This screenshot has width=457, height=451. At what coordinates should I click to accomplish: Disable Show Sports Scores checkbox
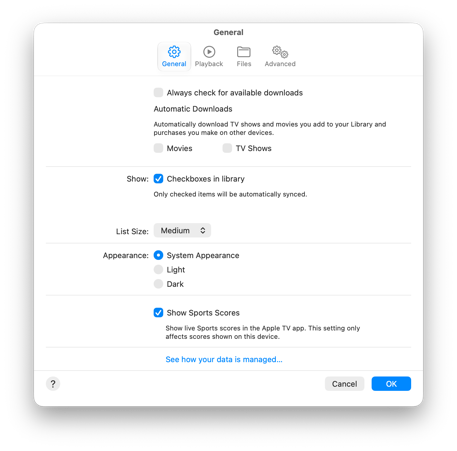(158, 313)
